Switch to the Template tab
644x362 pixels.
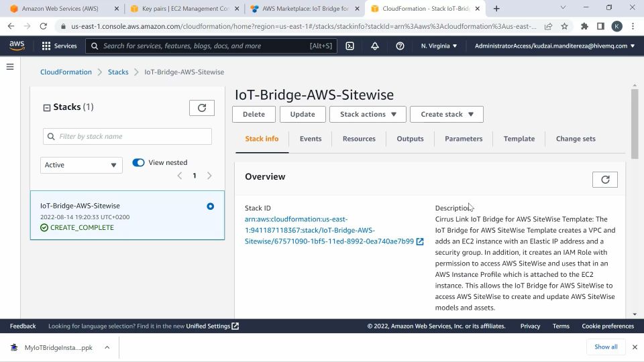coord(519,139)
